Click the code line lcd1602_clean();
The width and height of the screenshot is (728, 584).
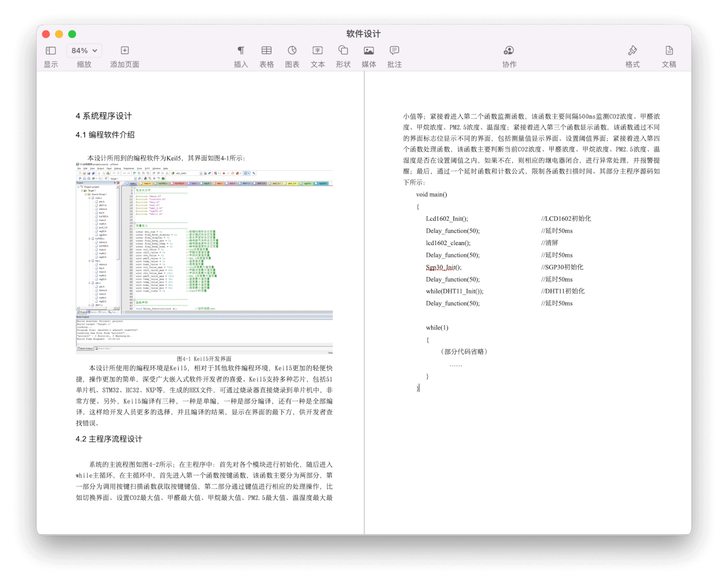pos(448,243)
